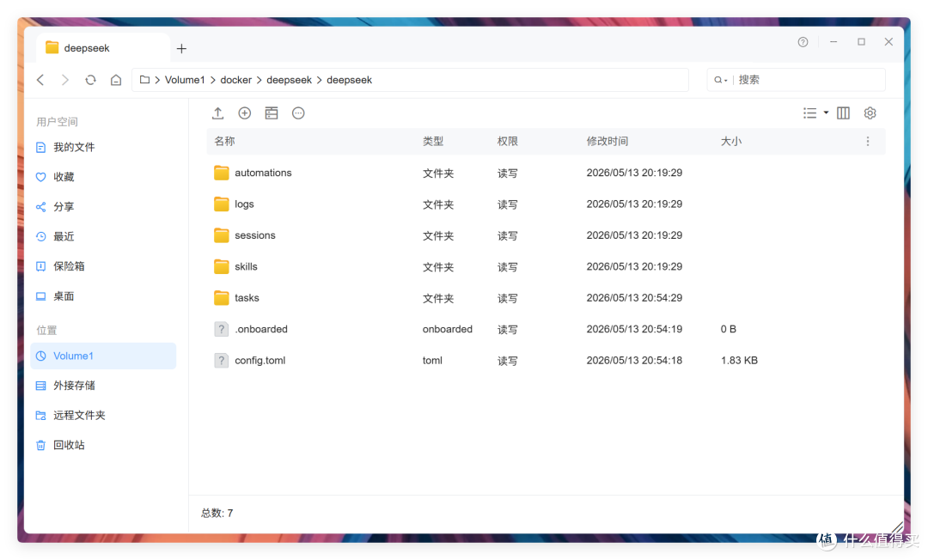Sort by the 名称 column header
The width and height of the screenshot is (928, 560).
point(224,142)
